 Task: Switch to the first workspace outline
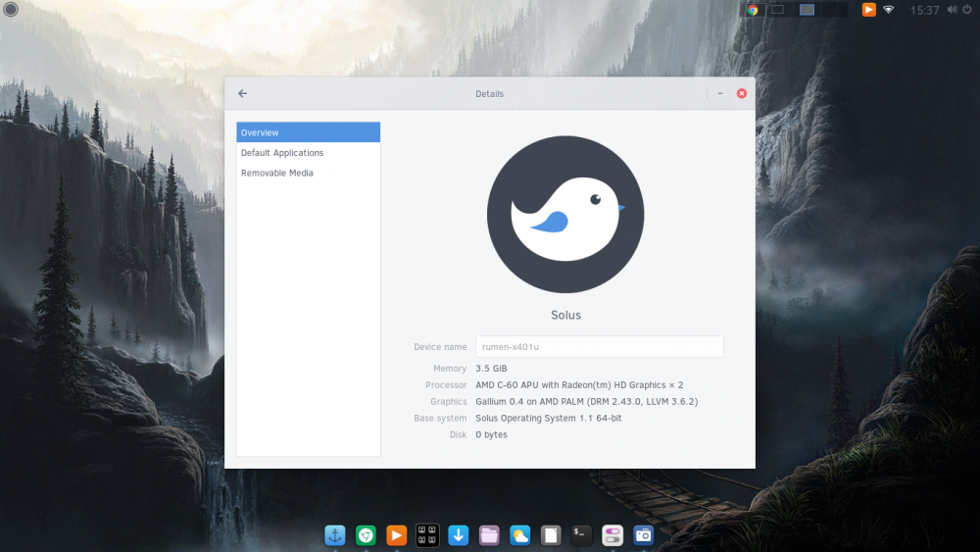tap(777, 10)
